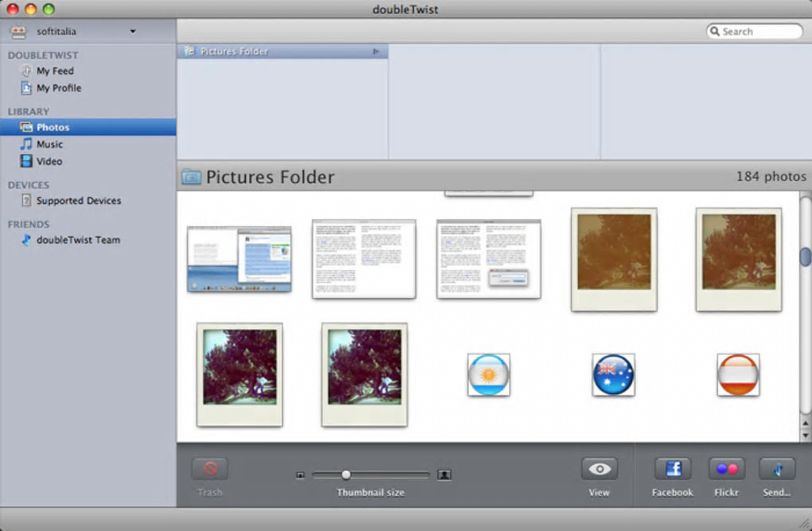Click the Video film icon
This screenshot has width=812, height=531.
(26, 161)
